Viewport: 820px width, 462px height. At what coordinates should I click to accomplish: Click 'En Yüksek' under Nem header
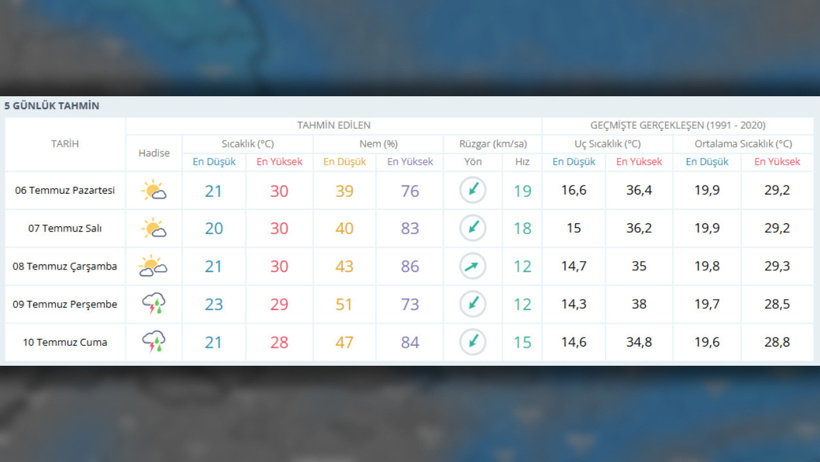(410, 162)
